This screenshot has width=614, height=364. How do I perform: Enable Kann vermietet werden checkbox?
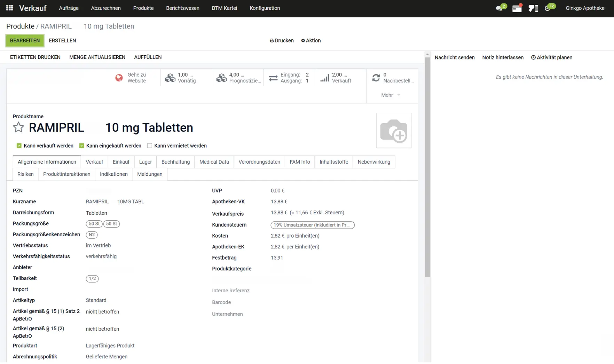tap(150, 146)
